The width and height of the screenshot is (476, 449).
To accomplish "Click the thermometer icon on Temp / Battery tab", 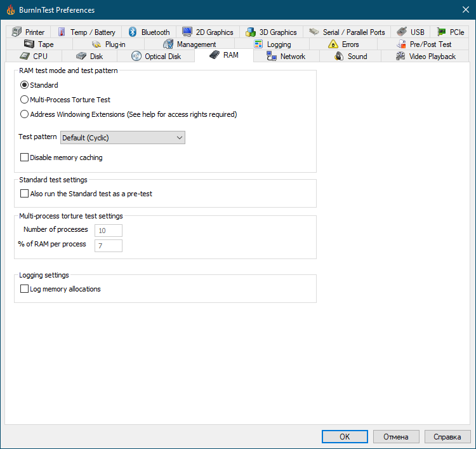I will [62, 32].
